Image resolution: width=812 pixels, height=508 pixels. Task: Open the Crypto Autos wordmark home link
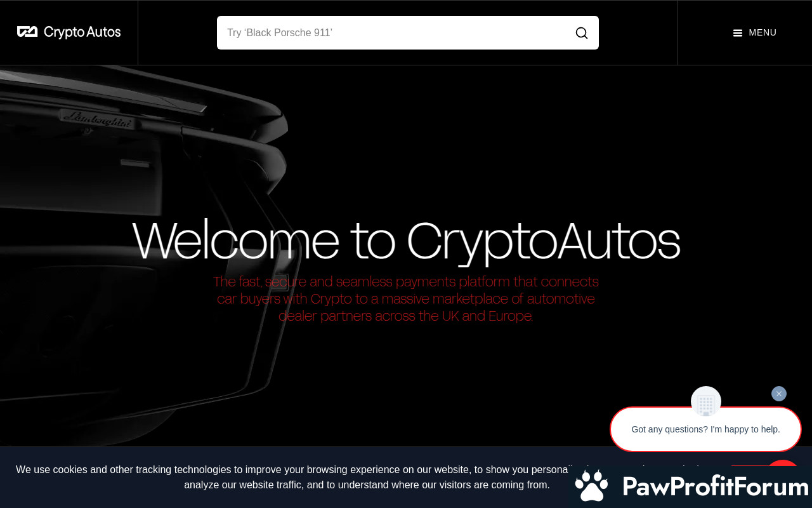(x=82, y=32)
